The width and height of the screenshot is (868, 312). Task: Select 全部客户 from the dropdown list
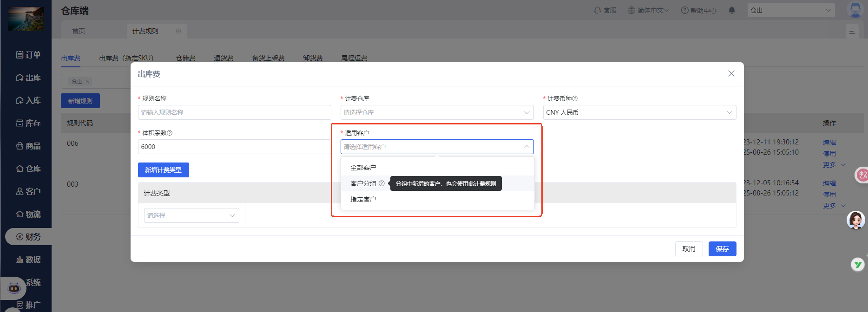363,168
